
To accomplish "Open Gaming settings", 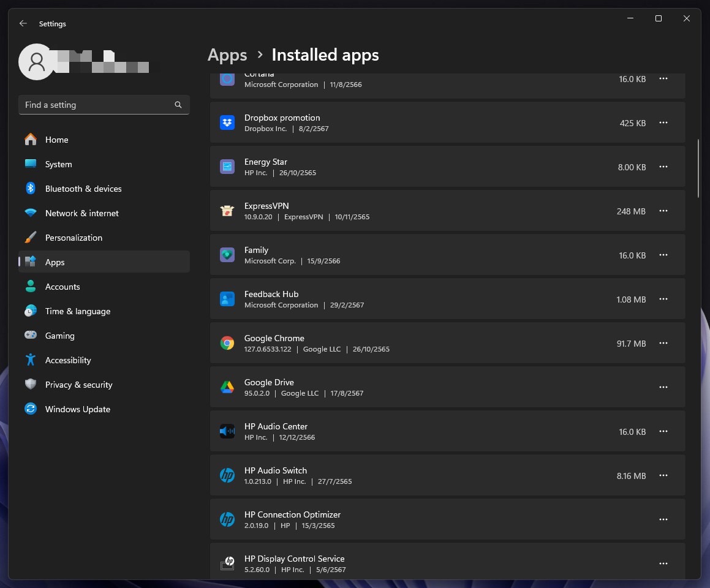I will (104, 336).
